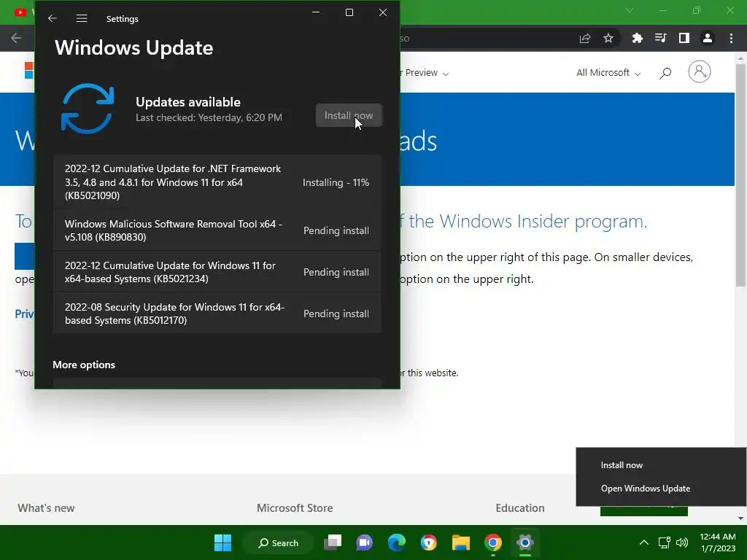The image size is (747, 560).
Task: Click the What's new footer heading
Action: coord(46,508)
